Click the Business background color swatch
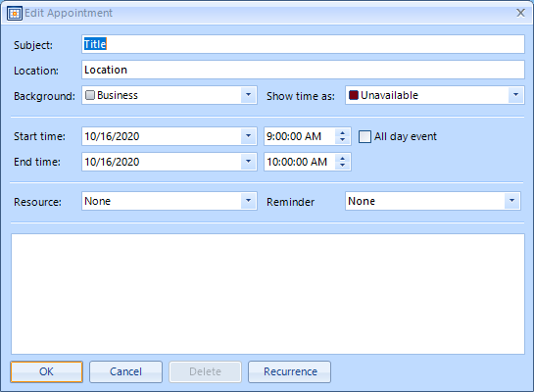Image resolution: width=534 pixels, height=392 pixels. 90,95
